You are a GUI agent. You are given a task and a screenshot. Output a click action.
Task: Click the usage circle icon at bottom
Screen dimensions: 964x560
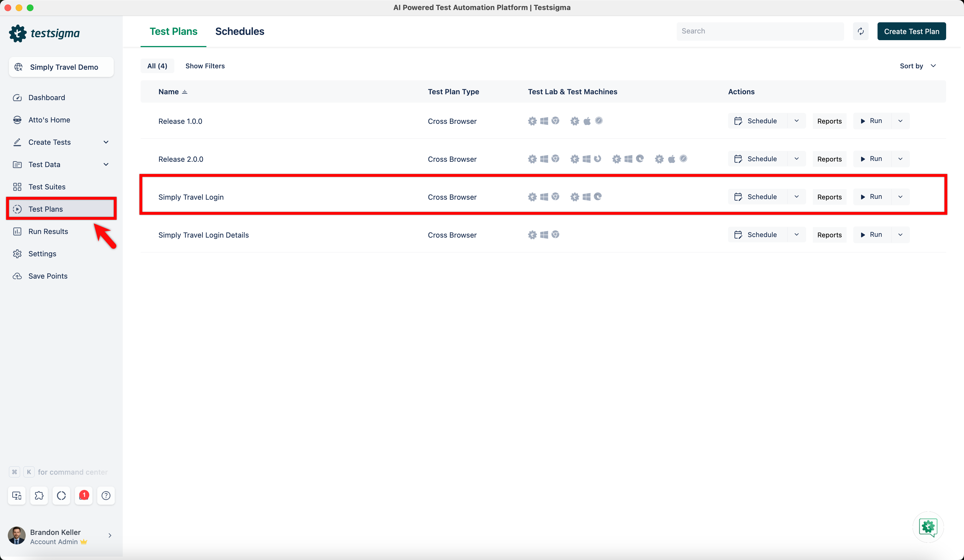[x=61, y=495]
